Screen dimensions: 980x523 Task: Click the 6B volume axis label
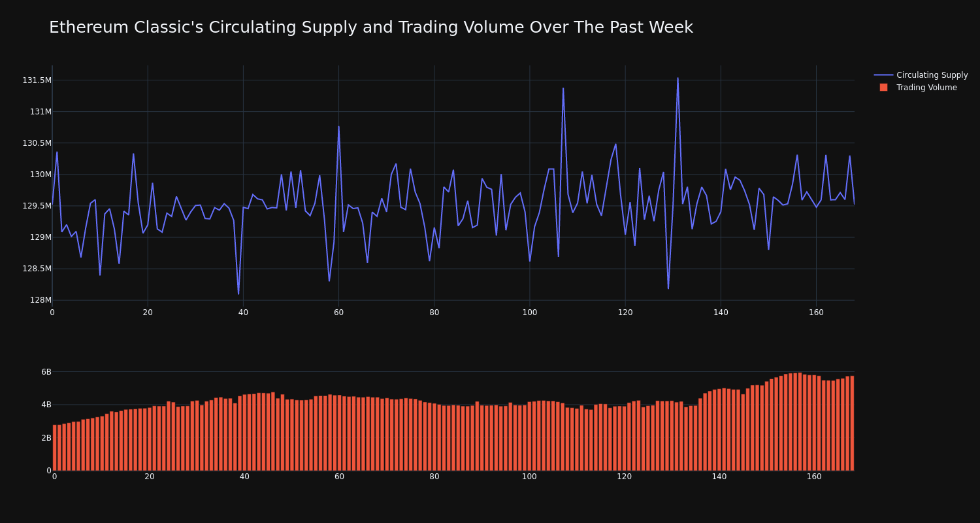pos(46,372)
